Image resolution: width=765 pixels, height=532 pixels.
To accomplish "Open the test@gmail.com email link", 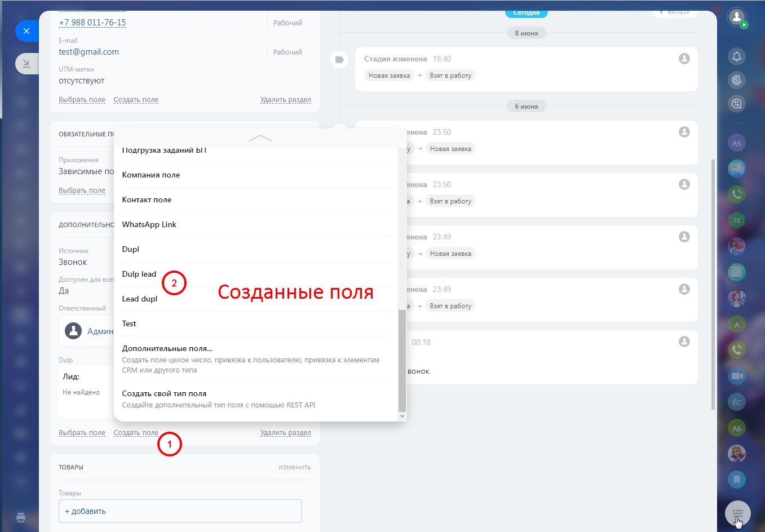I will click(89, 52).
